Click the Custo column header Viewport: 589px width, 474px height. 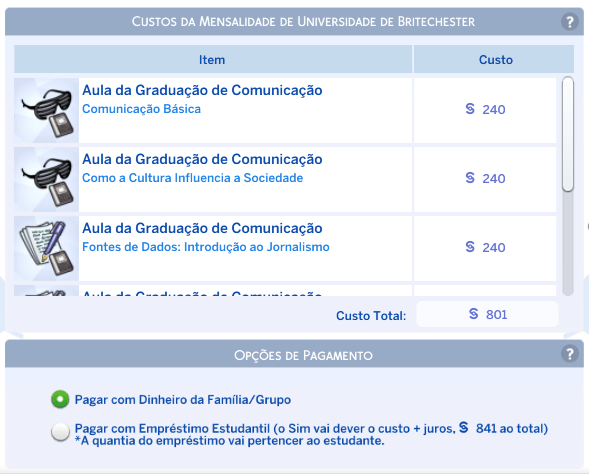494,59
